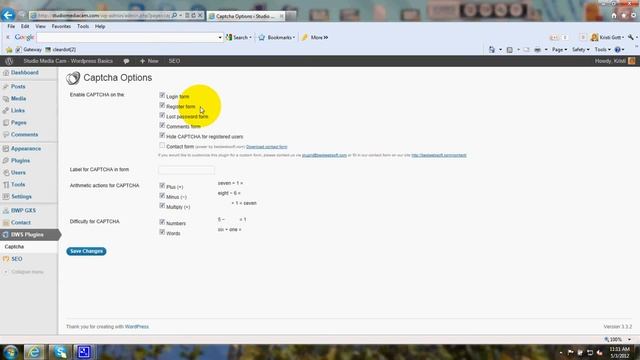Open BWP GXS in the sidebar
640x360 pixels.
point(23,211)
